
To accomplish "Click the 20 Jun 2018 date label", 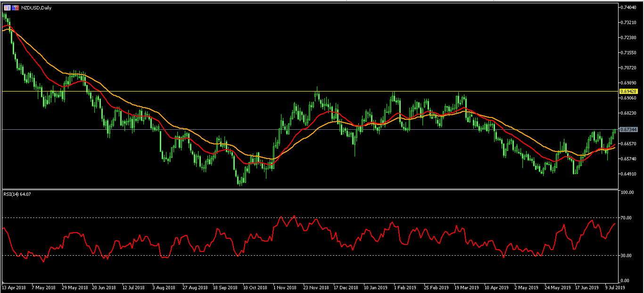I will coord(105,287).
